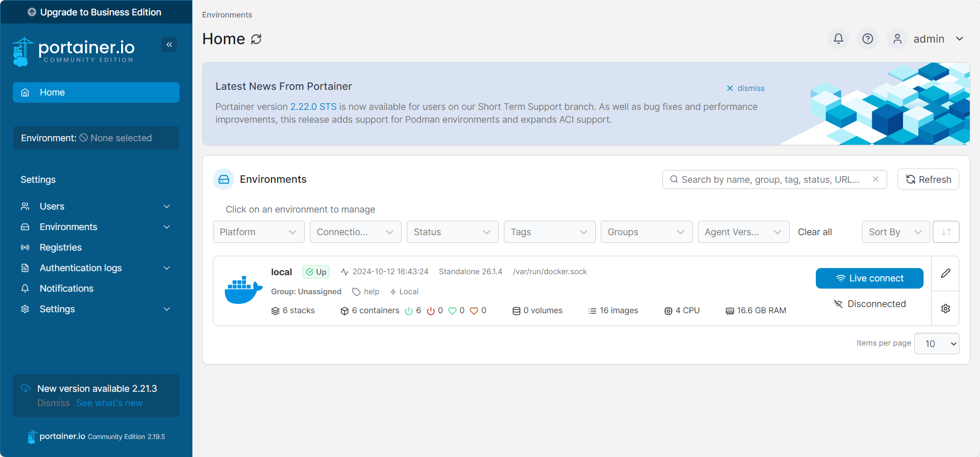
Task: Dismiss the new version notice
Action: pyautogui.click(x=53, y=403)
